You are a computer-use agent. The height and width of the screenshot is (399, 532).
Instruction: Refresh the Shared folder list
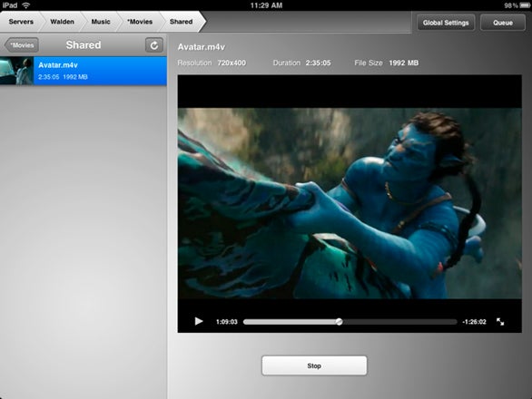click(x=154, y=45)
